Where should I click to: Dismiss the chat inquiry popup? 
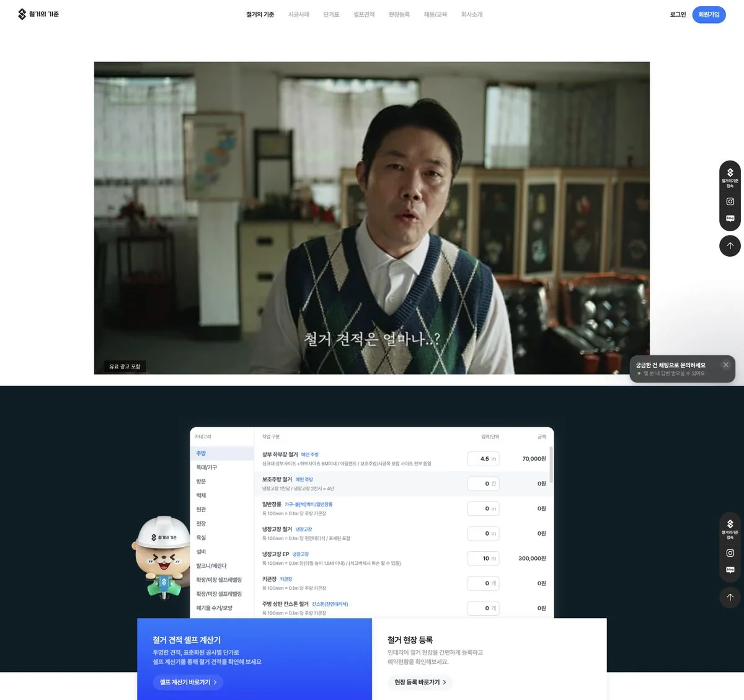(725, 365)
